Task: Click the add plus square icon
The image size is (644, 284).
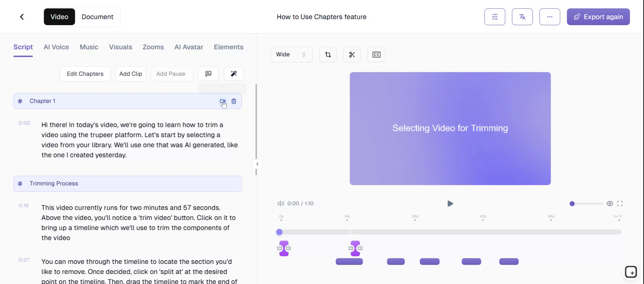Action: click(631, 272)
